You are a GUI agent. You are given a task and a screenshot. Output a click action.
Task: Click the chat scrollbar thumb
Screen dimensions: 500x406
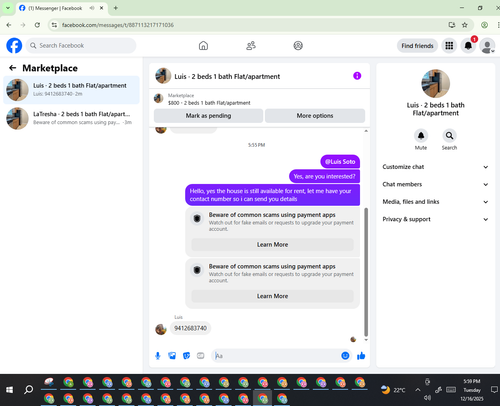pyautogui.click(x=366, y=272)
